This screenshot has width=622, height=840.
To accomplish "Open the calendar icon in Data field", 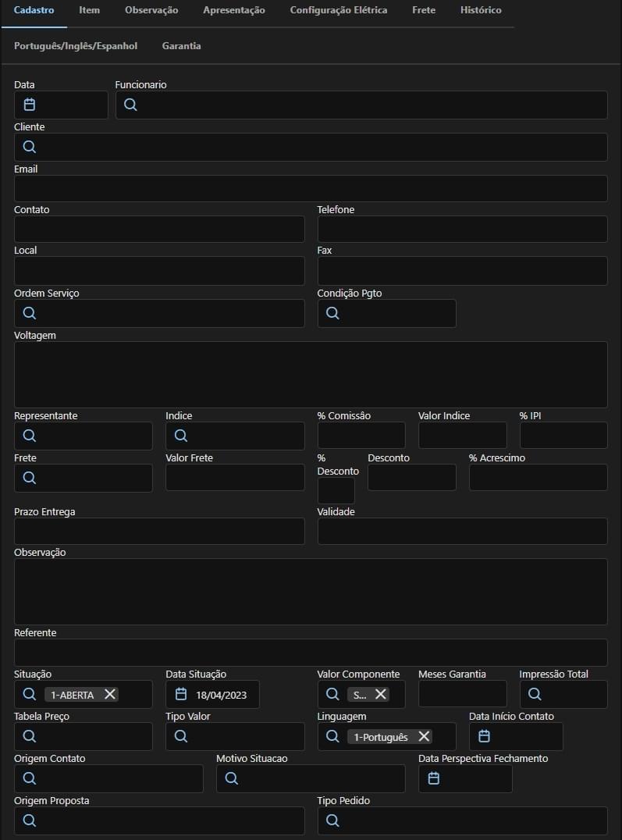I will 30,105.
